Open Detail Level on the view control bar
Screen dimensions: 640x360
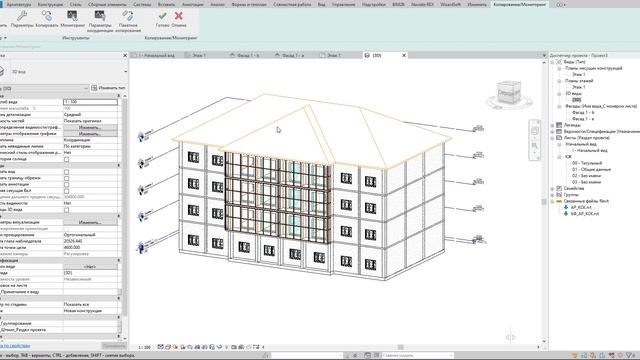(x=160, y=347)
